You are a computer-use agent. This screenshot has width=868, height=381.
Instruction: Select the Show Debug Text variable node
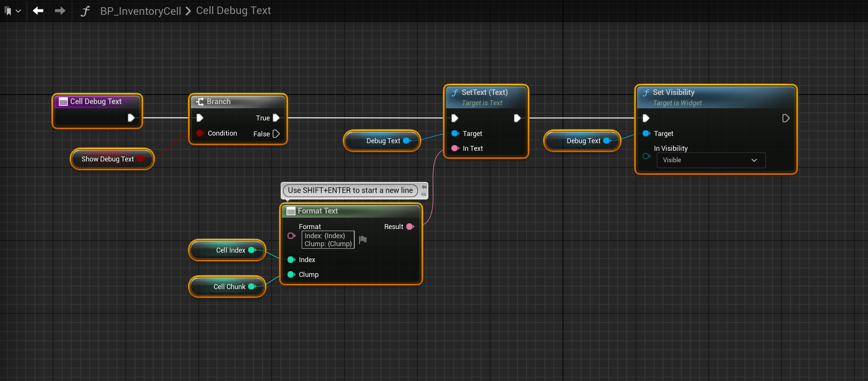(x=108, y=159)
